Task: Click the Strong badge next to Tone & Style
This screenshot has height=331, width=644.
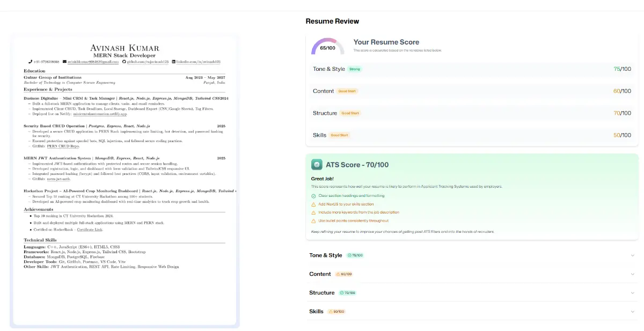Action: tap(354, 69)
